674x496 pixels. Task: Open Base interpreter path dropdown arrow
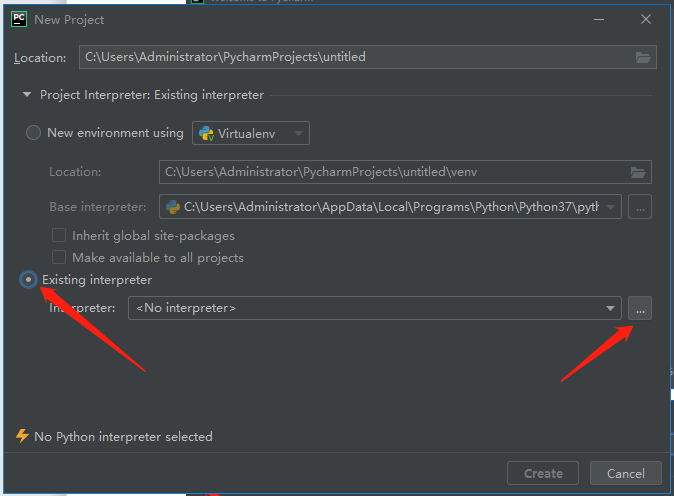point(610,207)
